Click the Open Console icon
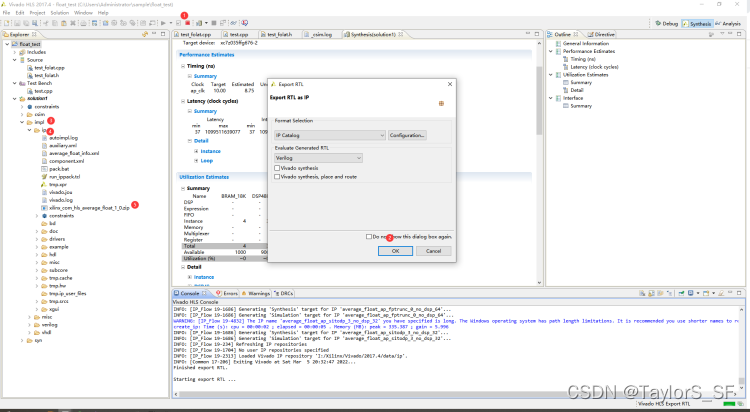This screenshot has width=750, height=412. coord(706,293)
